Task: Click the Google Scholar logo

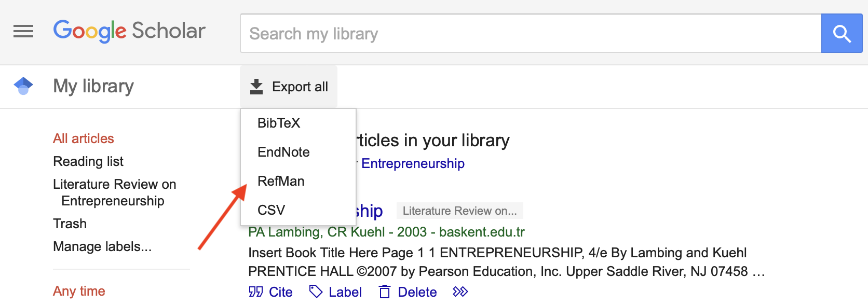Action: tap(129, 31)
